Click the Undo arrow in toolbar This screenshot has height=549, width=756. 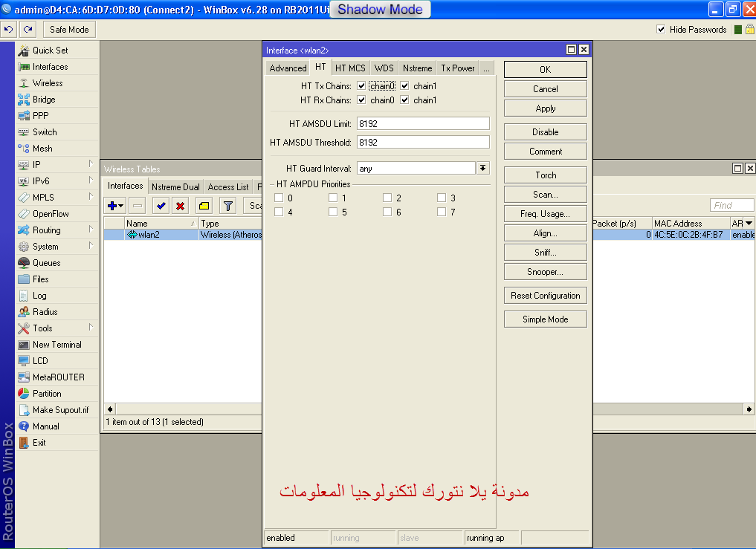(x=9, y=30)
